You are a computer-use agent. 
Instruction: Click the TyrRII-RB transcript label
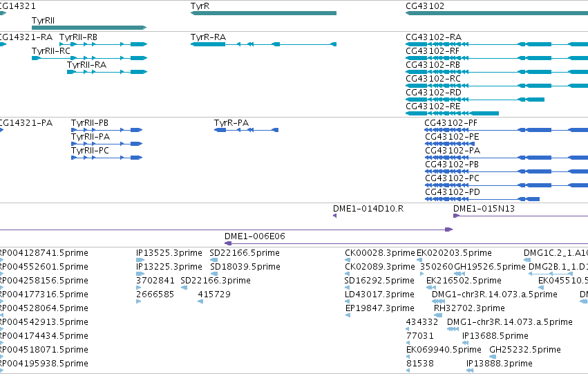tap(78, 37)
